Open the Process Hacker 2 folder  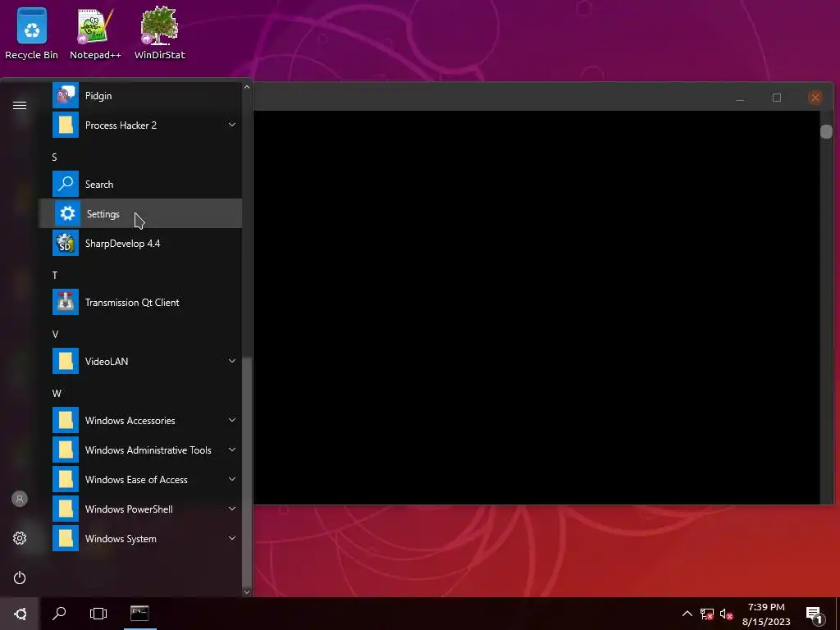pyautogui.click(x=139, y=126)
